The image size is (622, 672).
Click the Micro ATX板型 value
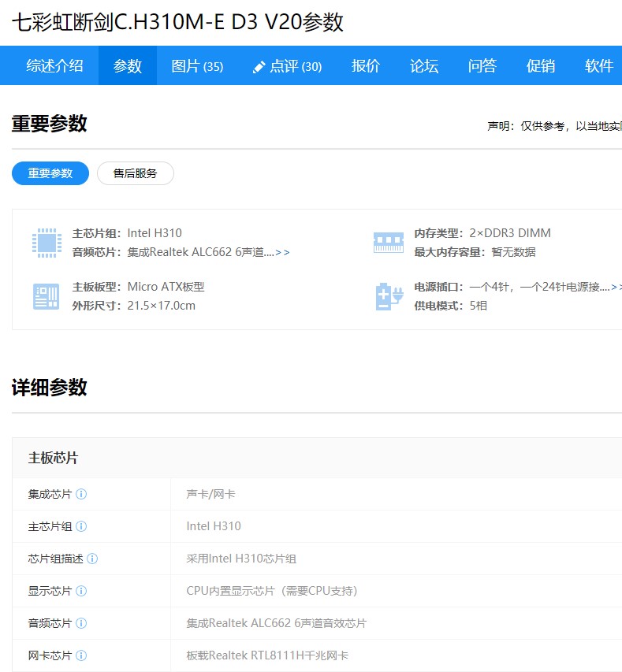click(x=166, y=287)
